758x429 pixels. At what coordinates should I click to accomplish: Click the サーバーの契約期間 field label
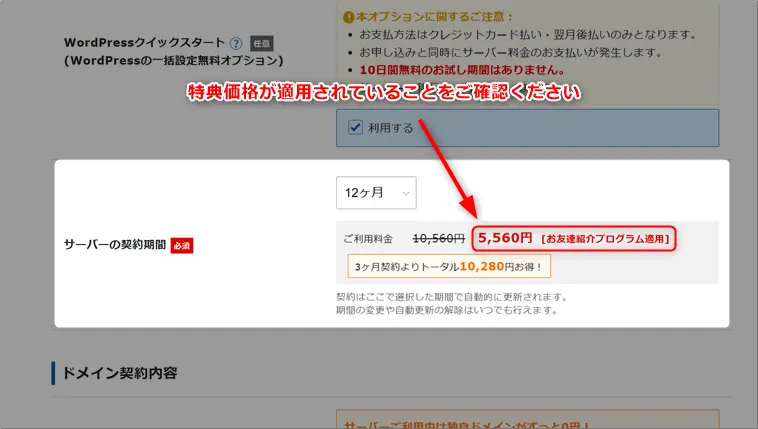(114, 245)
